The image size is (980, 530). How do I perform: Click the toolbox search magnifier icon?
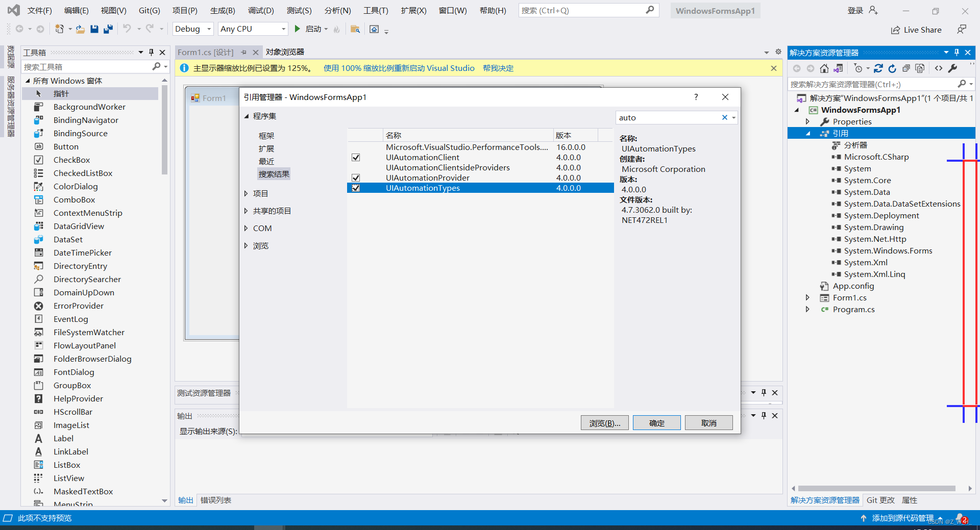click(157, 66)
